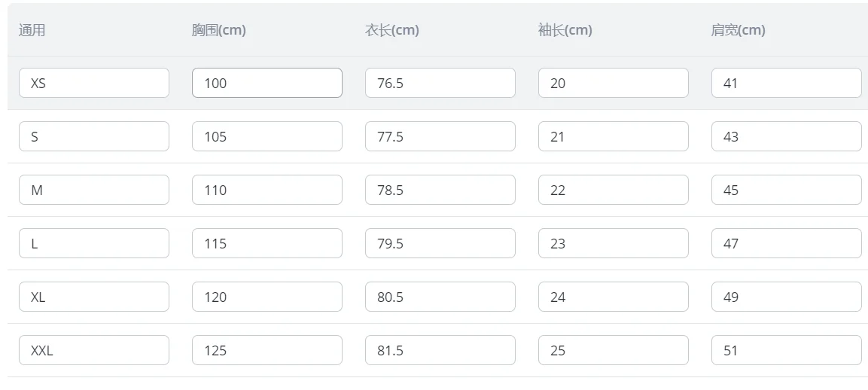Click the 80.5 garment length field
868x390 pixels.
(440, 297)
